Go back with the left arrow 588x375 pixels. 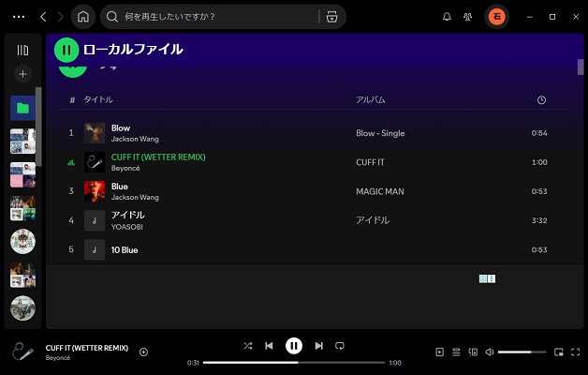43,17
